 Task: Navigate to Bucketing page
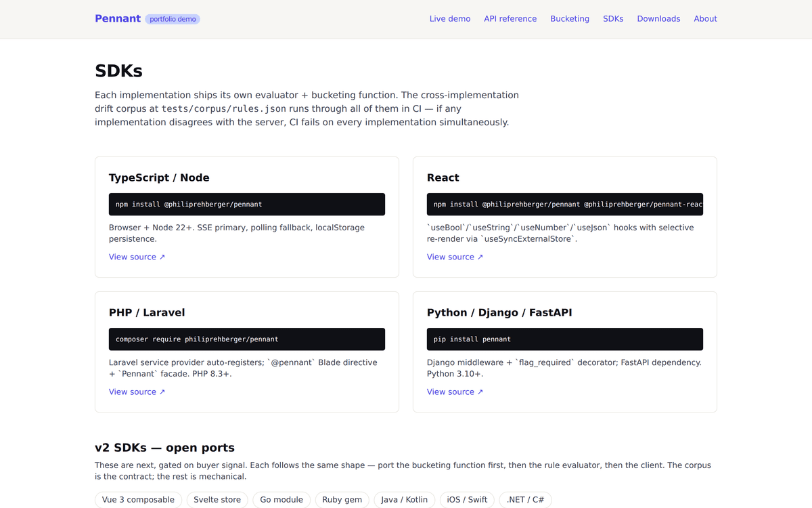tap(570, 19)
